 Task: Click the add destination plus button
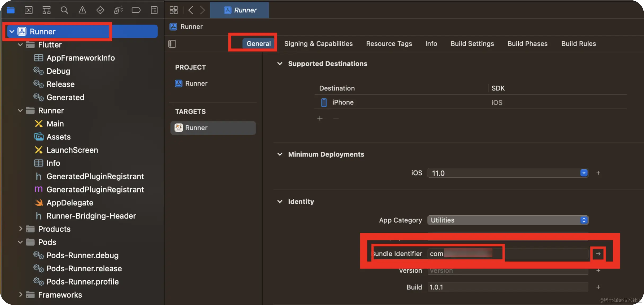320,118
